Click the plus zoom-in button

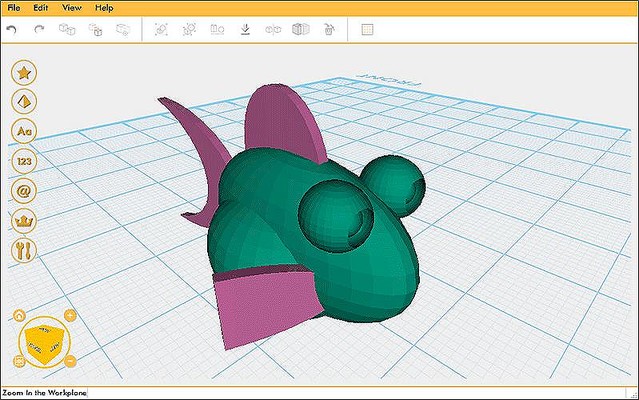[x=70, y=315]
